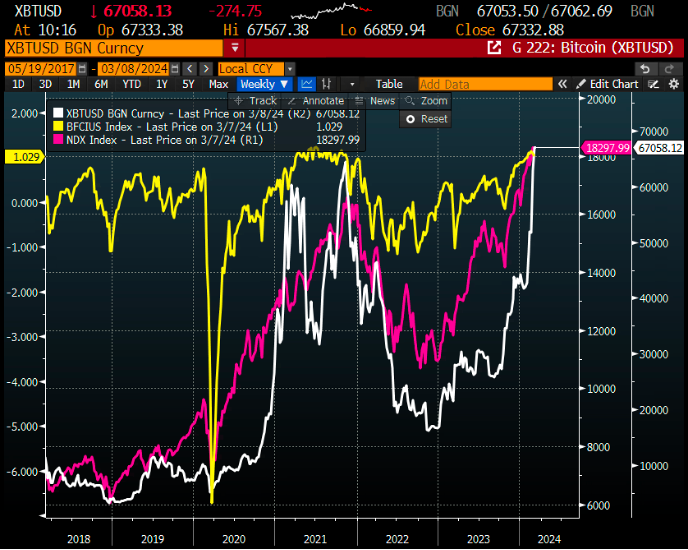Click the yellow BFCIUS Index legend swatch
Viewport: 688px width, 550px height.
tap(58, 126)
